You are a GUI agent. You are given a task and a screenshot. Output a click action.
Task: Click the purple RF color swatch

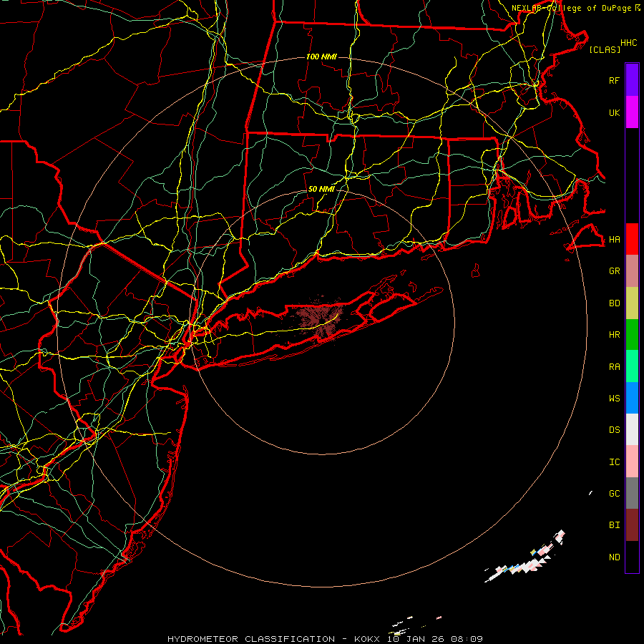point(632,80)
